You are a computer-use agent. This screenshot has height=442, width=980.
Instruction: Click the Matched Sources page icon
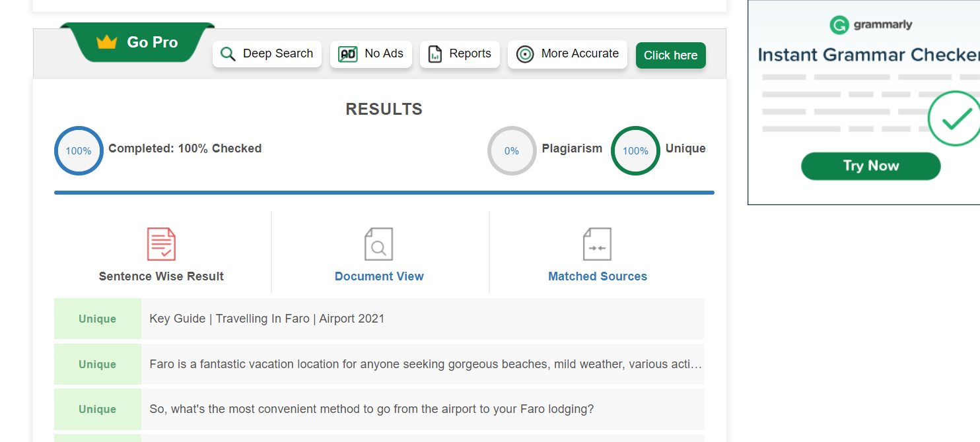[x=597, y=244]
